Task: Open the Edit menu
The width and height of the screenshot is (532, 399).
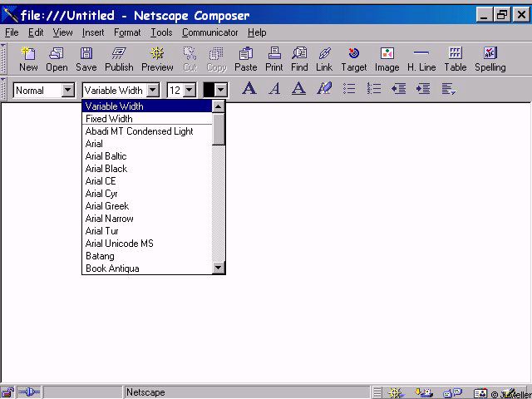Action: point(36,32)
